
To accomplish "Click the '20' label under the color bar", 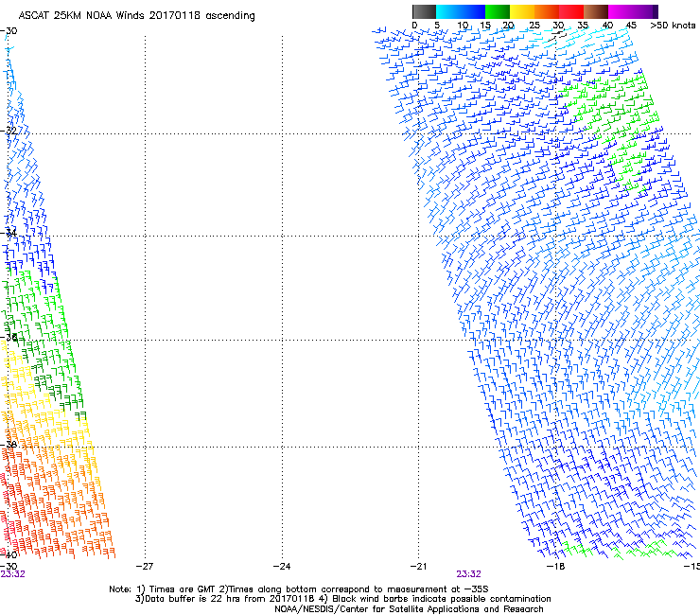I will pos(509,26).
